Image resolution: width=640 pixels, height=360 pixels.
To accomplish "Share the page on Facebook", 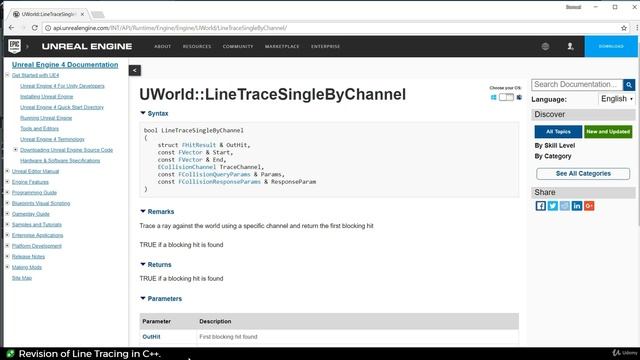I will click(x=540, y=206).
